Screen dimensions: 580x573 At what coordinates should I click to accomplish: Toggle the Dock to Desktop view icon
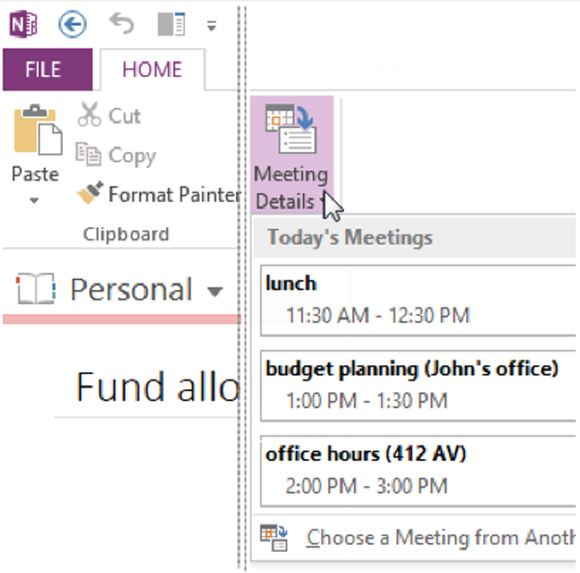[x=171, y=24]
